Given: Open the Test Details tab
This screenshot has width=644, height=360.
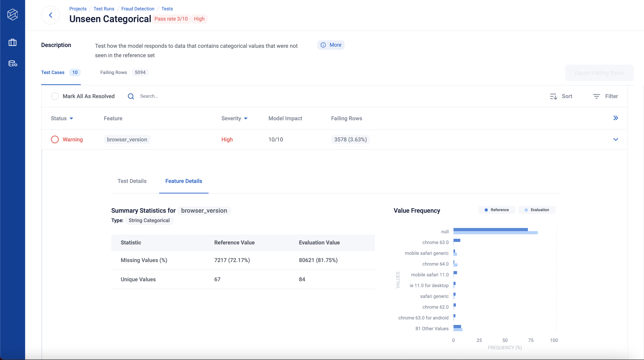Looking at the screenshot, I should (132, 181).
